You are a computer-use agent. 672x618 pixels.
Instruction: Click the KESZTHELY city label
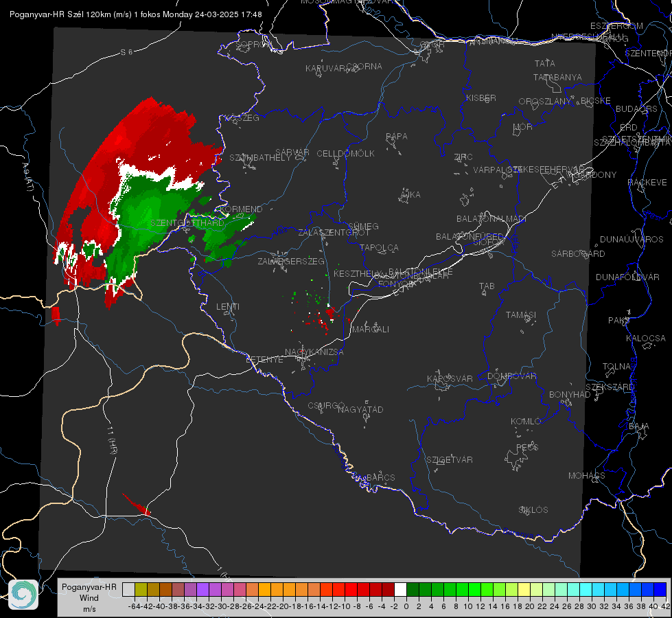tap(358, 273)
